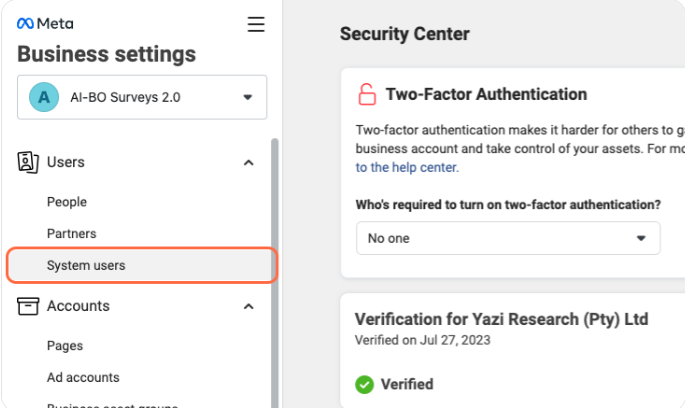The height and width of the screenshot is (408, 685).
Task: Open the AI-BO Surveys 2.0 business dropdown
Action: coord(247,98)
